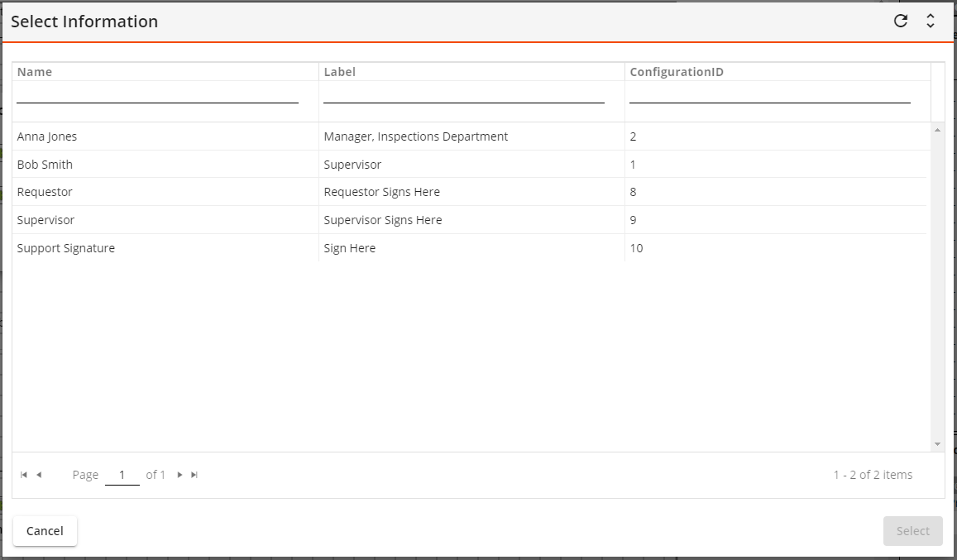The image size is (957, 560).
Task: Sort by the Name column header
Action: (35, 72)
